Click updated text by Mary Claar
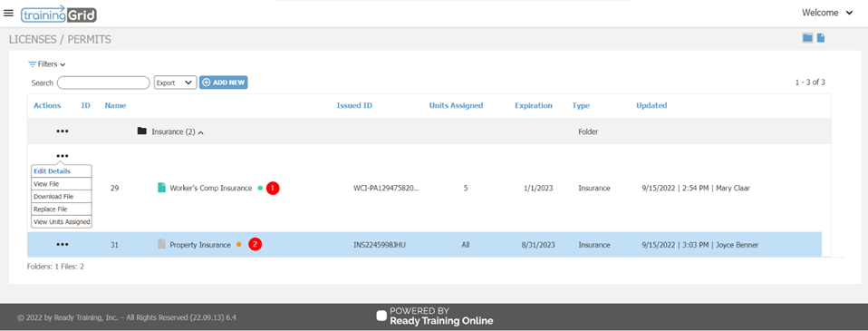 (696, 188)
